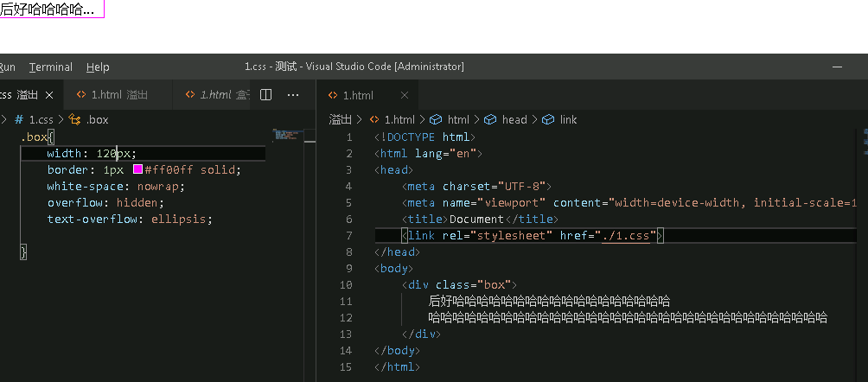
Task: Open the Terminal menu
Action: pos(51,67)
